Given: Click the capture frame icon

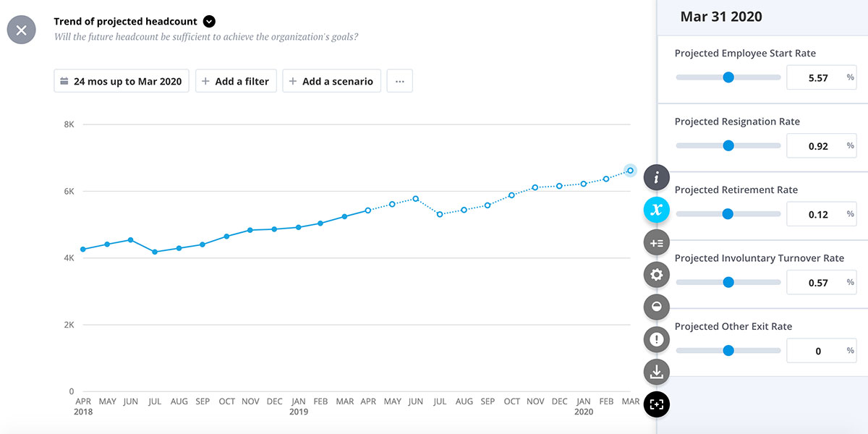Looking at the screenshot, I should tap(656, 404).
